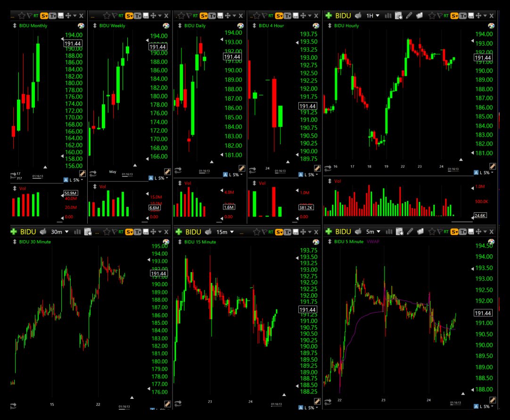Image resolution: width=510 pixels, height=420 pixels.
Task: Click the green plus instrument icon on the BIDU 5m panel
Action: [x=328, y=232]
